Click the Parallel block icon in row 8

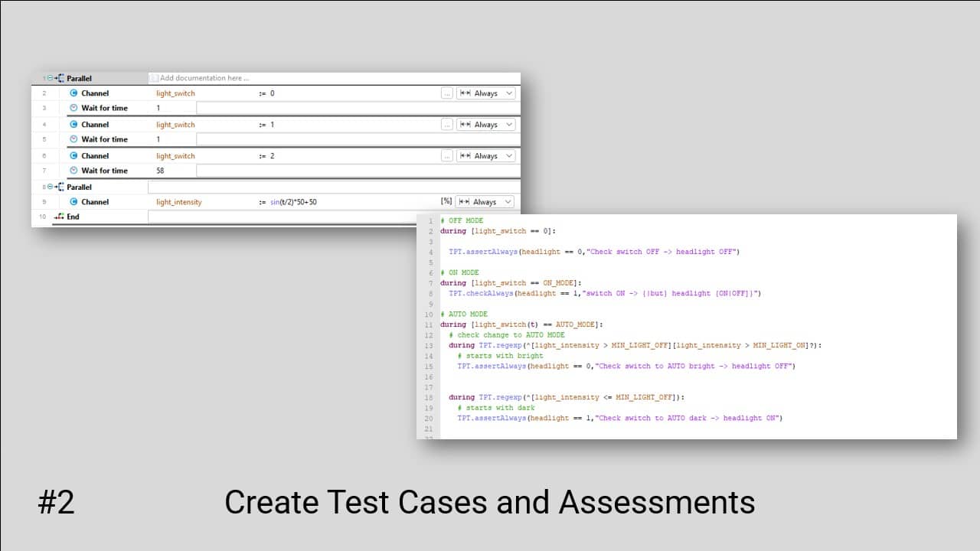60,187
